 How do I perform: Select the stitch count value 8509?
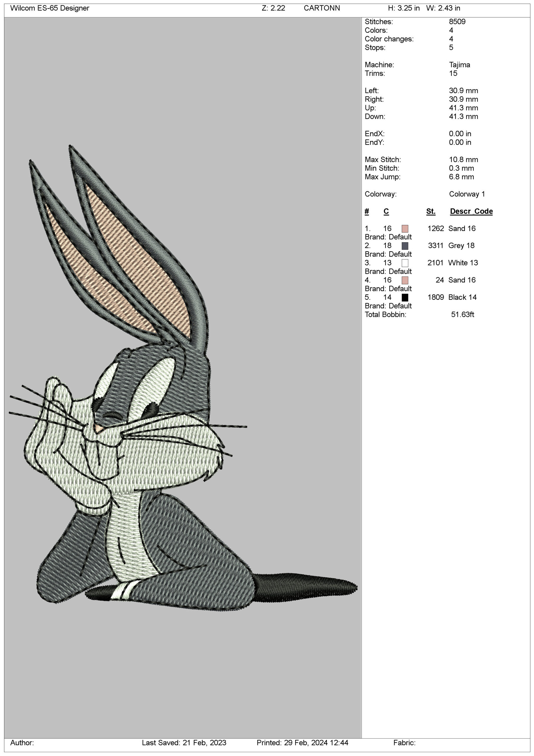(457, 22)
